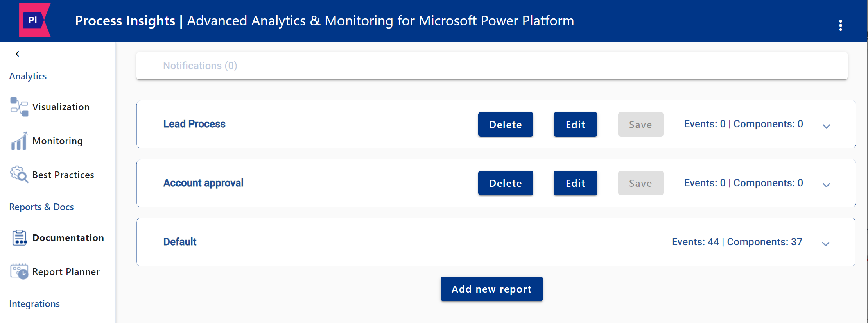This screenshot has width=868, height=323.
Task: Open Report Planner page
Action: (x=66, y=271)
